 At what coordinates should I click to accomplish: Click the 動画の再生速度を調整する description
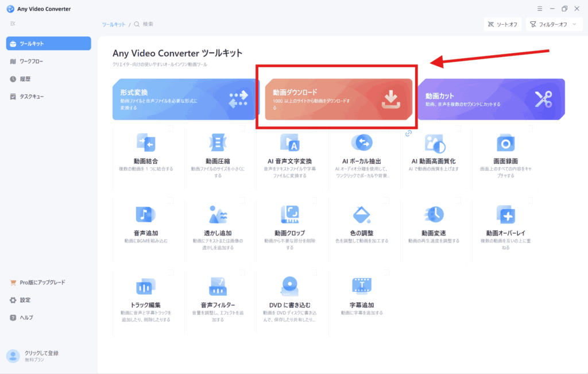coord(434,241)
